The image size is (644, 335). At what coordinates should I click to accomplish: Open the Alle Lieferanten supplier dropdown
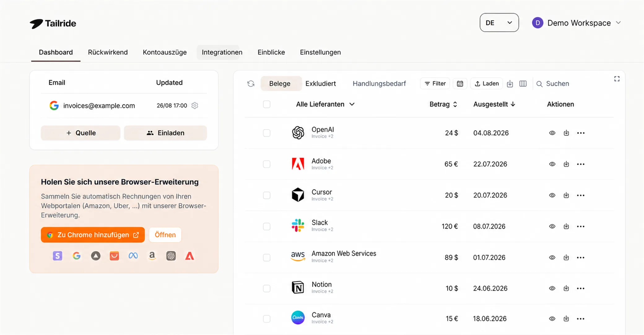[325, 104]
